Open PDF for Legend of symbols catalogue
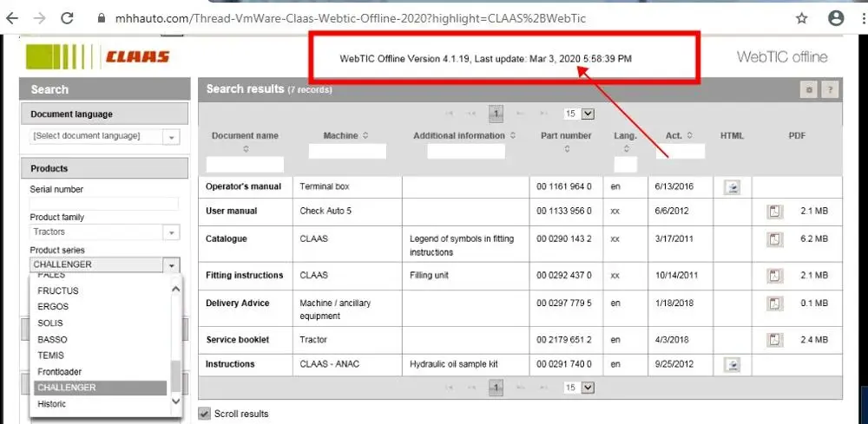868x424 pixels. tap(775, 238)
